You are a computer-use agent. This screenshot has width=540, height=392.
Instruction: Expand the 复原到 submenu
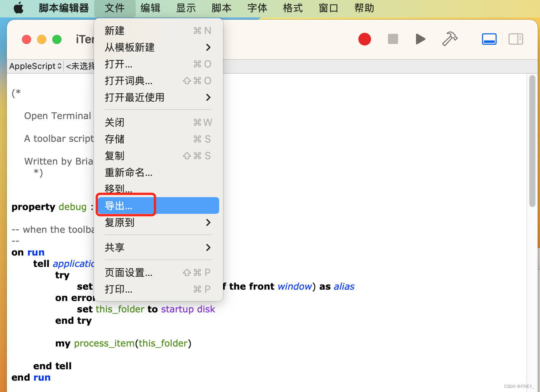(x=158, y=223)
